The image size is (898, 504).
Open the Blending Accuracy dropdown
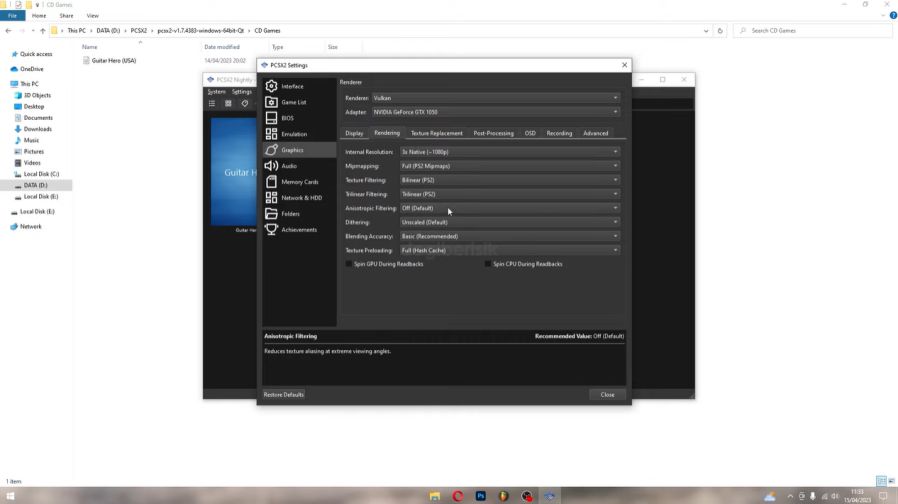(510, 236)
